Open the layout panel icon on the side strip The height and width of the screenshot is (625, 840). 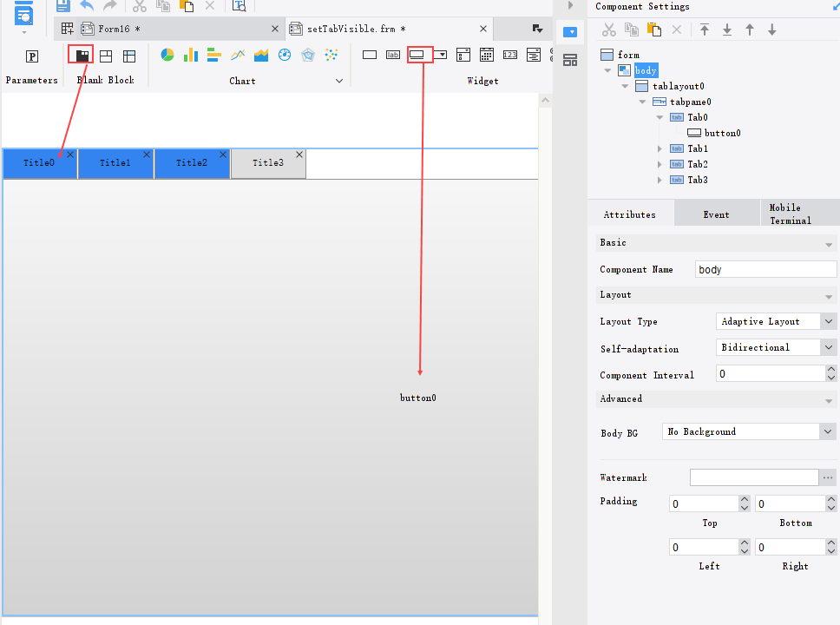coord(570,60)
